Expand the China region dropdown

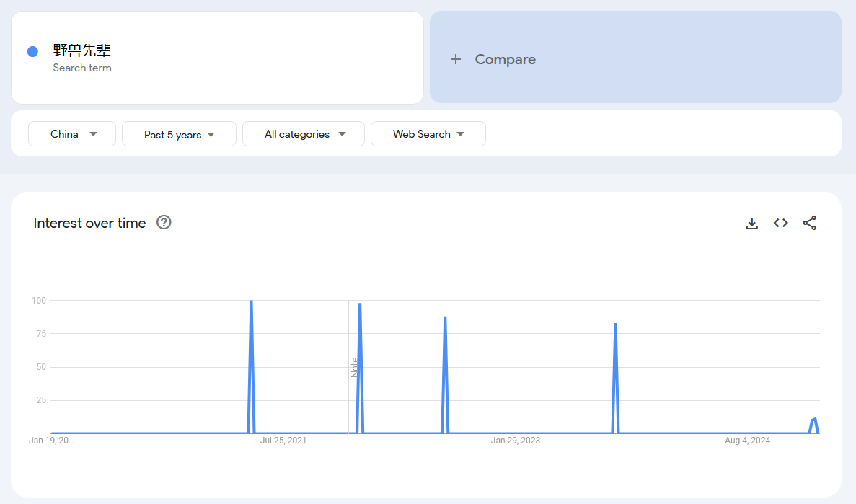tap(72, 134)
